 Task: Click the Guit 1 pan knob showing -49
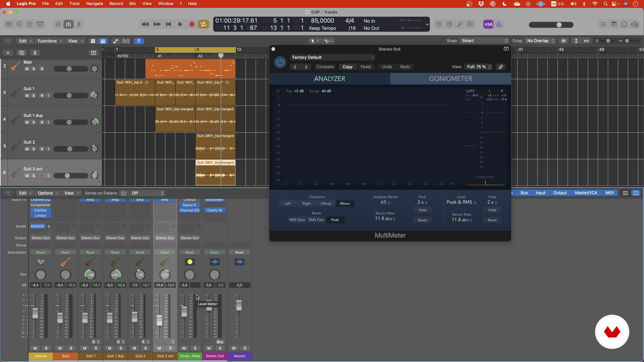click(x=90, y=275)
